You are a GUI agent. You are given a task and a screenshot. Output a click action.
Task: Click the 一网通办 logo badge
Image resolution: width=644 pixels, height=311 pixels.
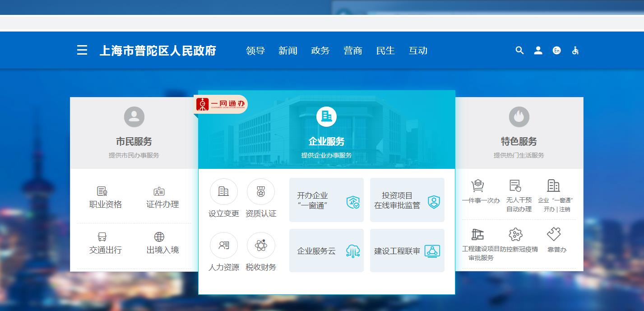click(221, 104)
